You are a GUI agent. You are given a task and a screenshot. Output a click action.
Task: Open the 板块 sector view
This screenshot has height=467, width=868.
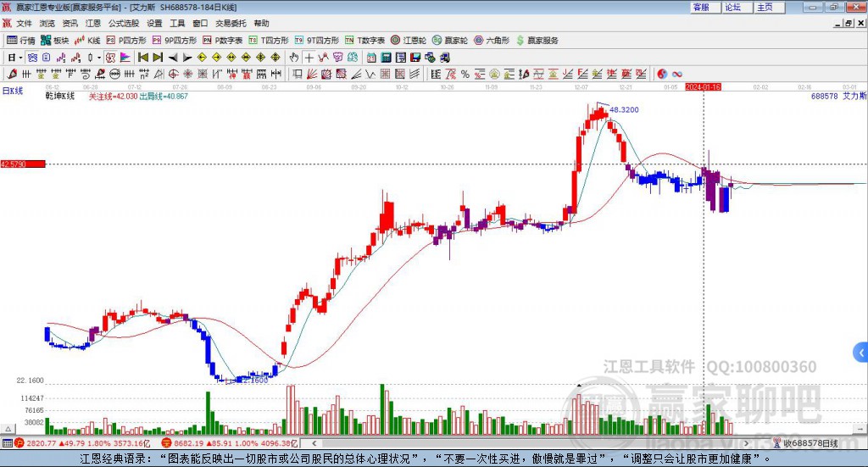55,41
